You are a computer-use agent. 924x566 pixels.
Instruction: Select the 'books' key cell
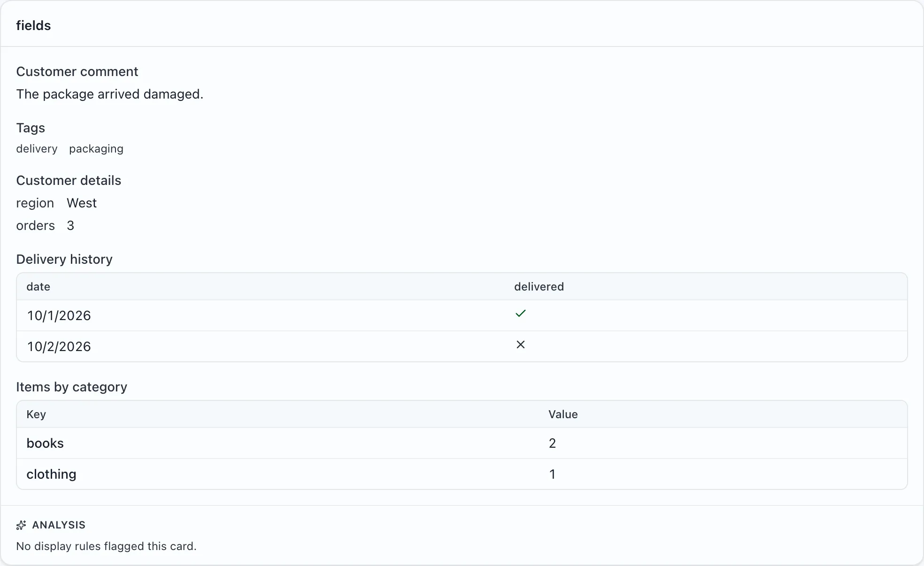tap(45, 443)
